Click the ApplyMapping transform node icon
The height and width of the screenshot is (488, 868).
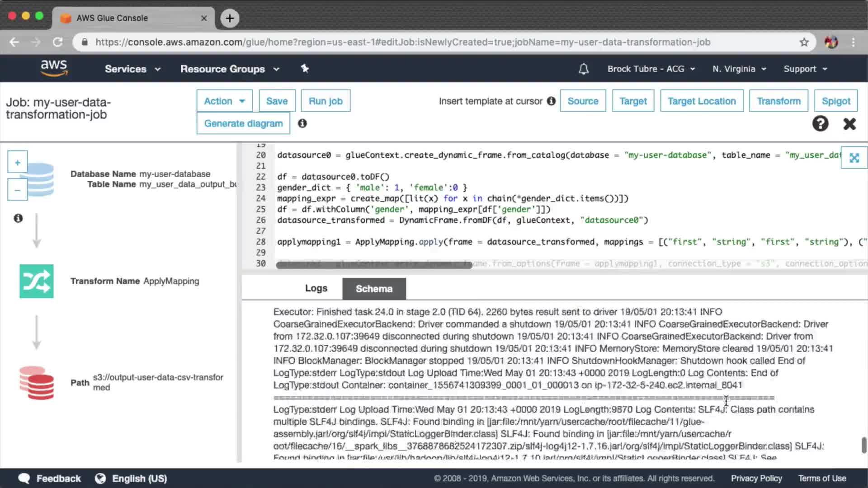(36, 281)
